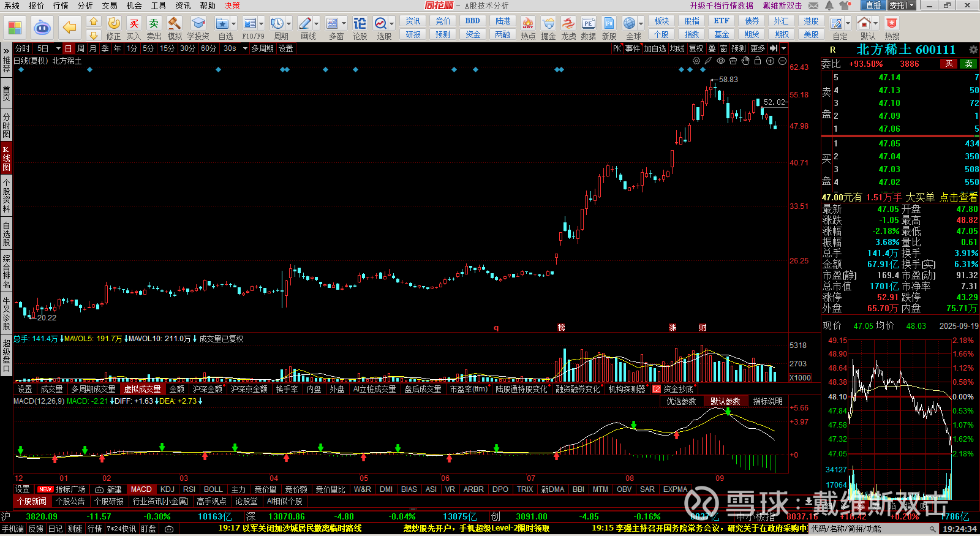Go to previous stock with up arrow
This screenshot has height=536, width=980.
coord(93,21)
